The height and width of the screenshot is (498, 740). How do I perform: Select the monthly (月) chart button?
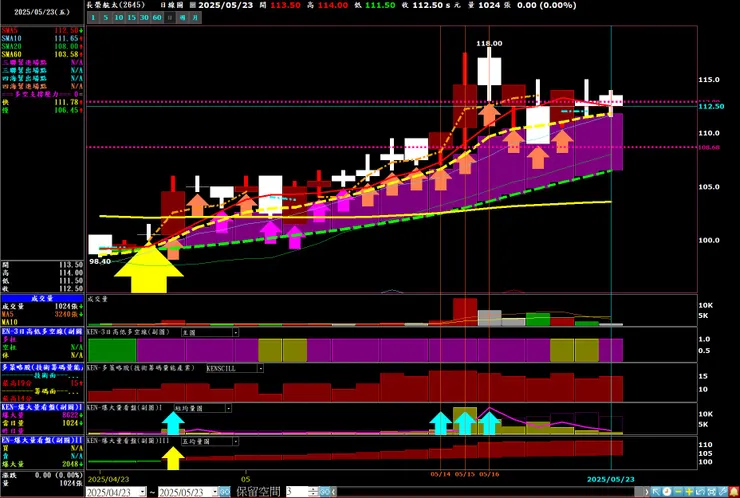195,17
